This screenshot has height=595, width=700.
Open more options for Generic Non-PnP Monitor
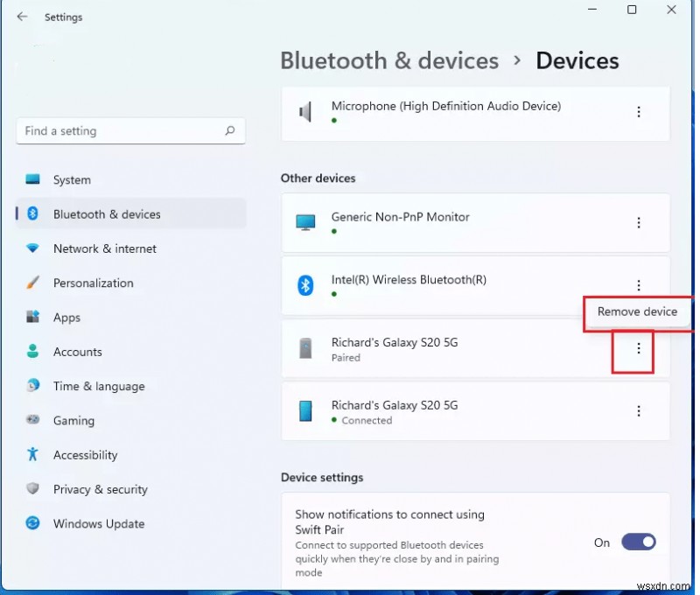[x=639, y=222]
